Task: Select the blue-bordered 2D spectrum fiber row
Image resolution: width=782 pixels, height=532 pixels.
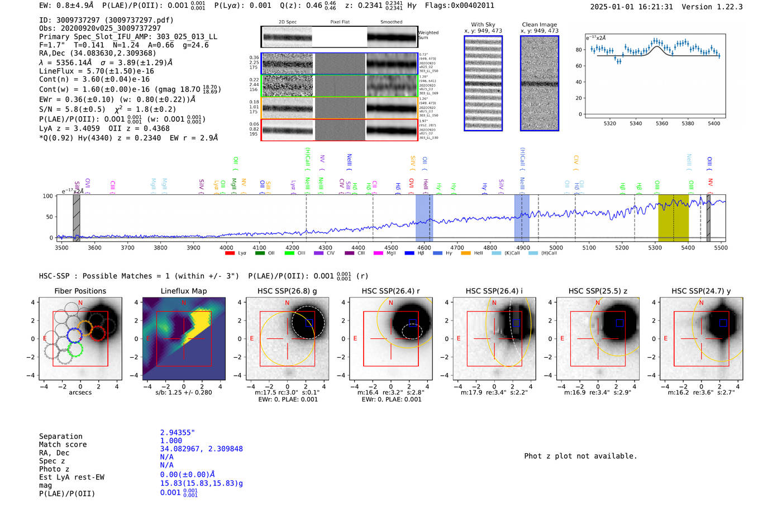Action: pos(340,64)
